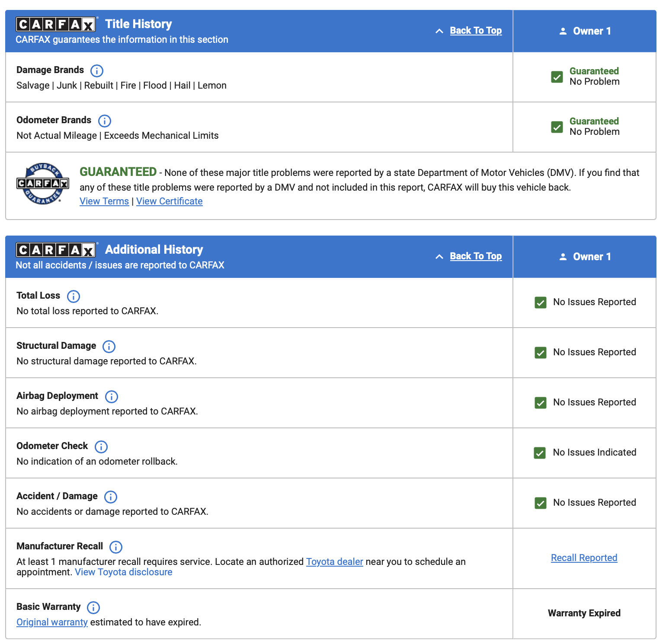Click the Manufacturer Recall row title
Screen dimensions: 666x644
60,546
